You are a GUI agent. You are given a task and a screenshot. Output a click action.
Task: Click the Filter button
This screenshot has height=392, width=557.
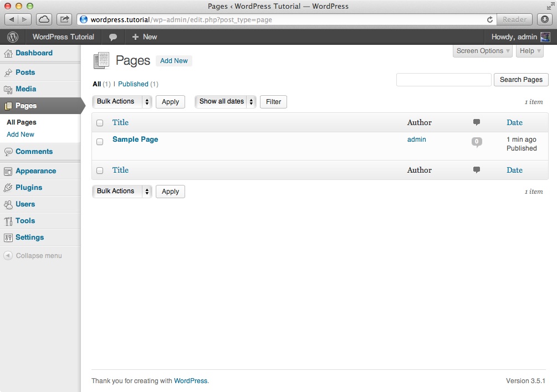(x=273, y=102)
